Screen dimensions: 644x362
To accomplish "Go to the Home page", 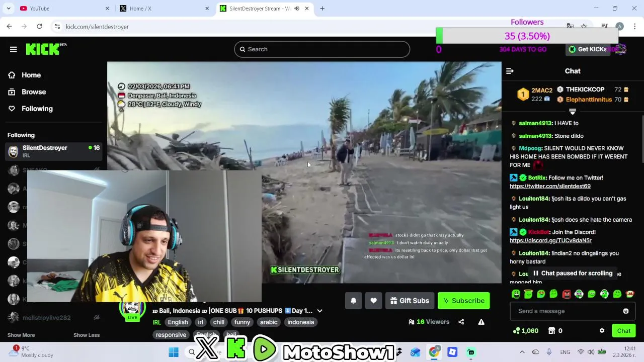I will [x=31, y=75].
